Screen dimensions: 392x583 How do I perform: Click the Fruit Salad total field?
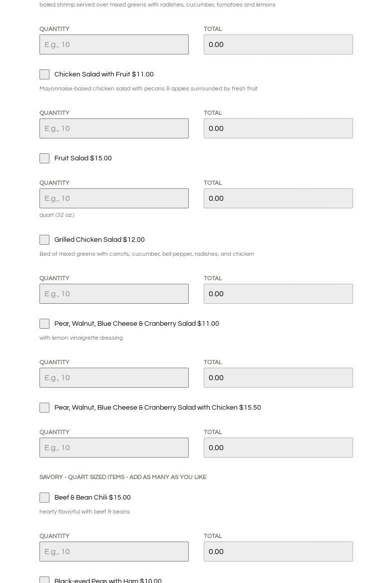click(278, 198)
